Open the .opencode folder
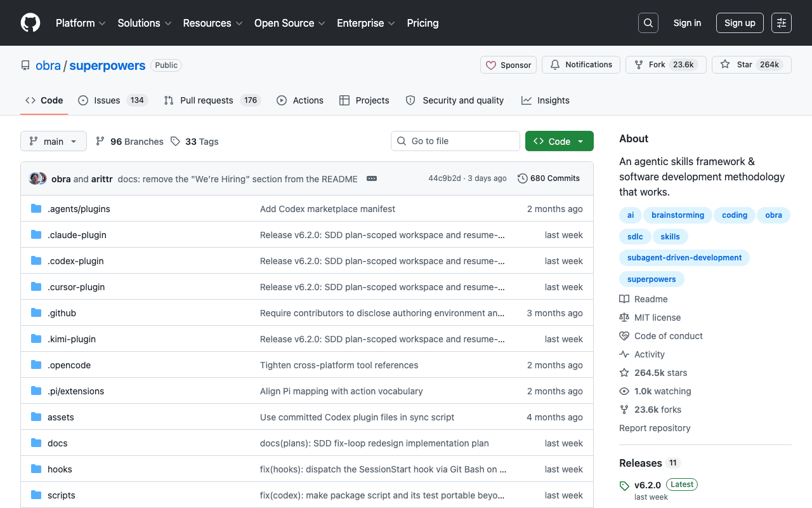 (x=69, y=365)
